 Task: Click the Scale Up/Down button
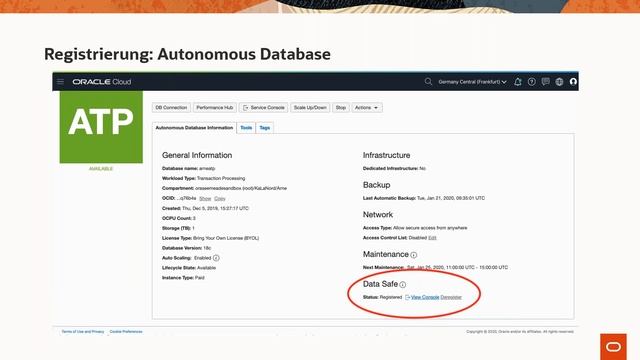[x=310, y=108]
